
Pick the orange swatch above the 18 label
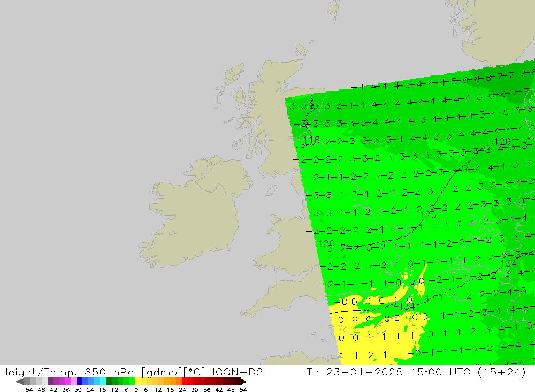coord(173,381)
